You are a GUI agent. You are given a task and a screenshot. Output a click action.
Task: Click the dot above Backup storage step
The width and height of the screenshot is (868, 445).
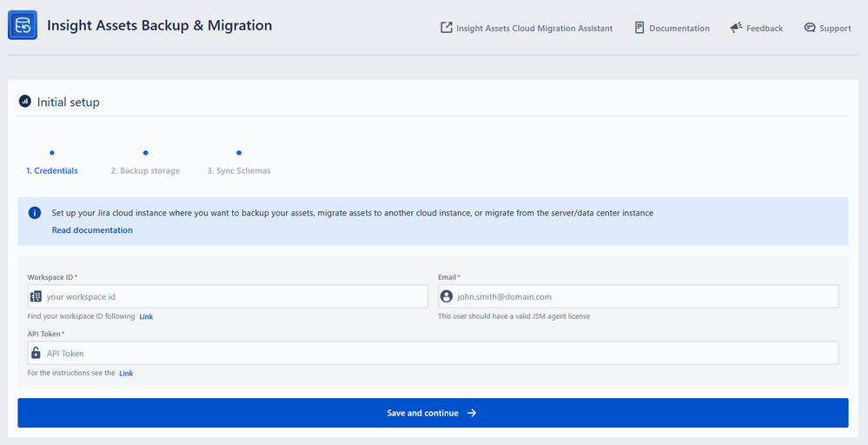point(146,153)
